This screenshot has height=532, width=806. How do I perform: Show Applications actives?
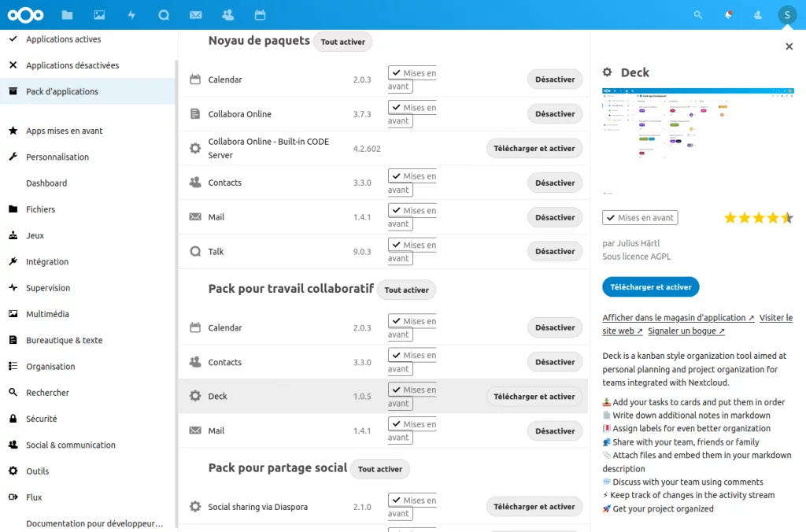pos(87,39)
